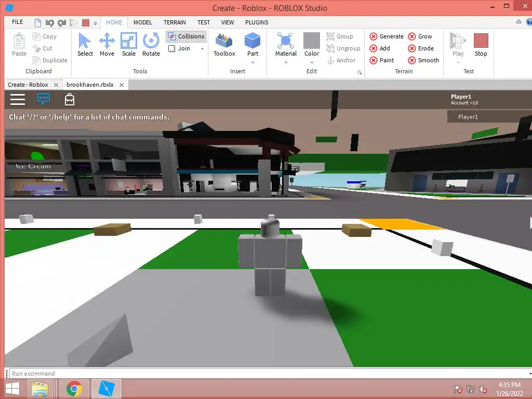Click the muted volume tray icon

click(x=483, y=389)
